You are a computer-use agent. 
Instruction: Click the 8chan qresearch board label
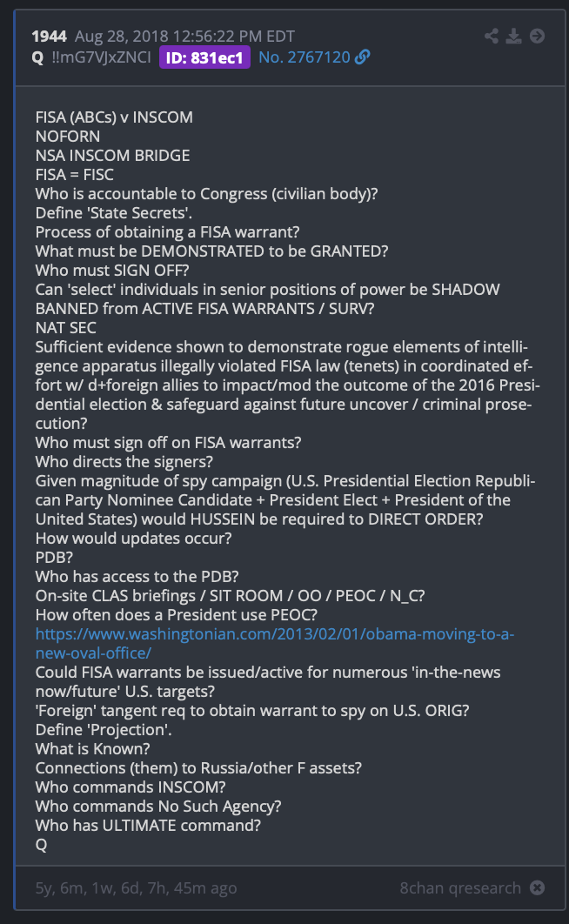pyautogui.click(x=460, y=888)
